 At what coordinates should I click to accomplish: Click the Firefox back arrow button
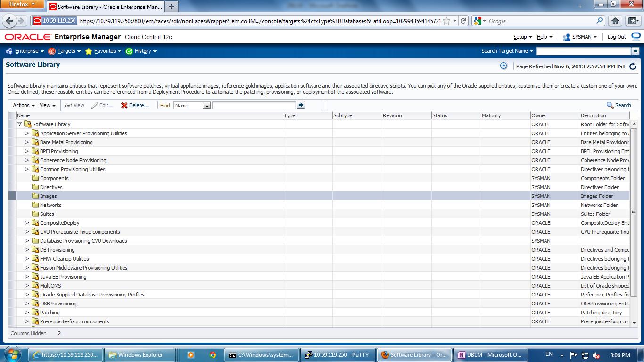click(9, 21)
